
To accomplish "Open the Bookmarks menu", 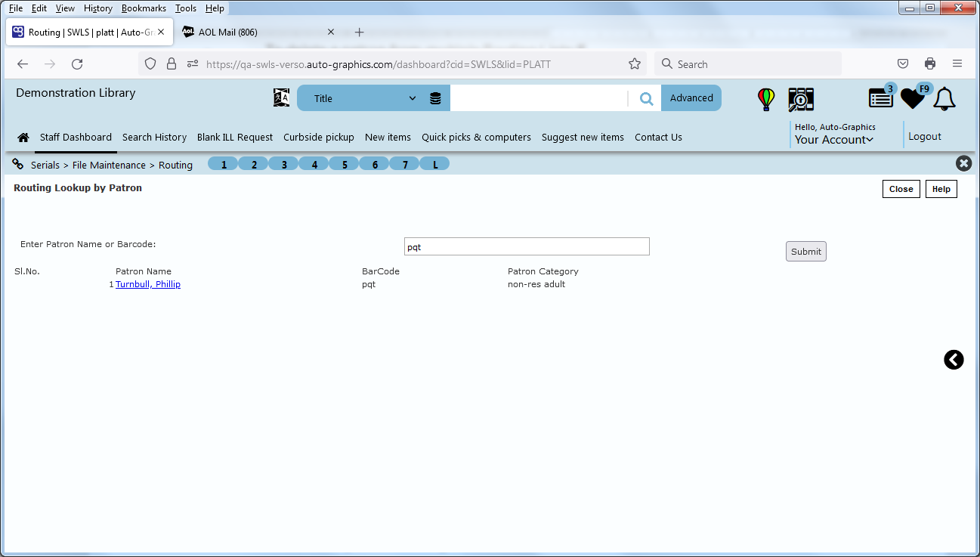I will click(144, 8).
